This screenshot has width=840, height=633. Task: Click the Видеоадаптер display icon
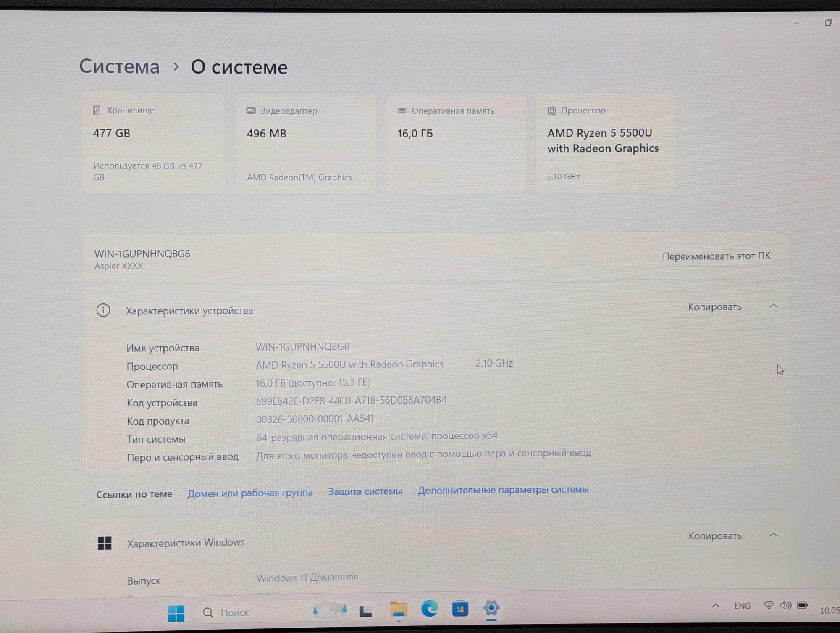point(251,111)
